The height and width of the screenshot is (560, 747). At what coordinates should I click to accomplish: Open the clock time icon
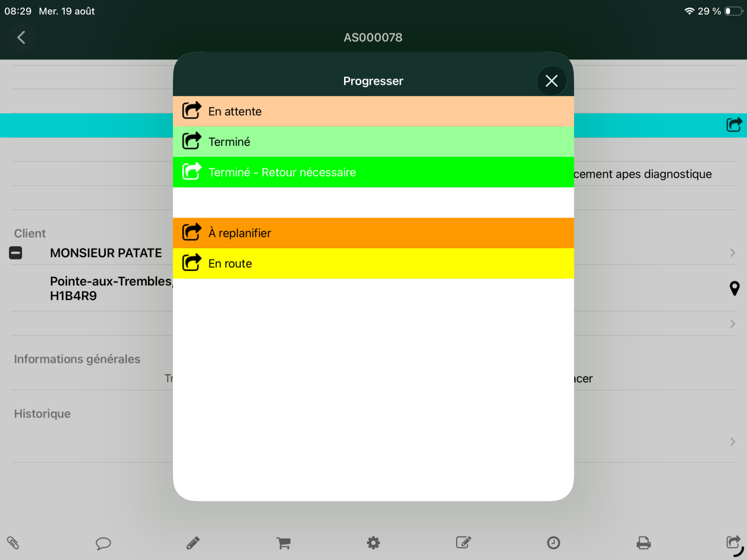[553, 543]
